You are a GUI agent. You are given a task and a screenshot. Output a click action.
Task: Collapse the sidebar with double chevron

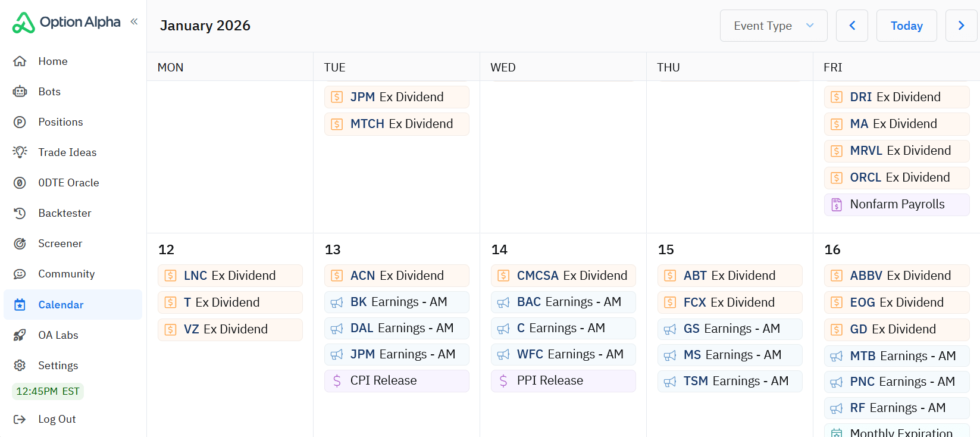click(x=134, y=21)
